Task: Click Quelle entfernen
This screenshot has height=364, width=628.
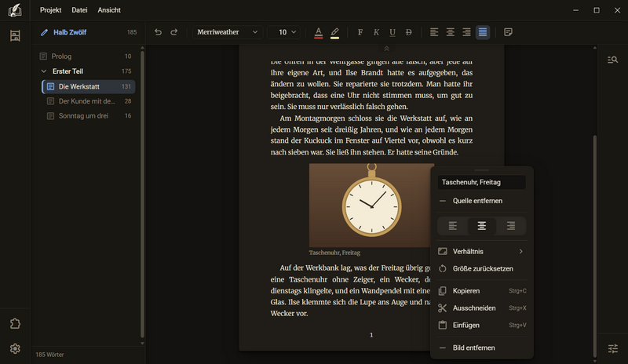Action: [x=482, y=201]
